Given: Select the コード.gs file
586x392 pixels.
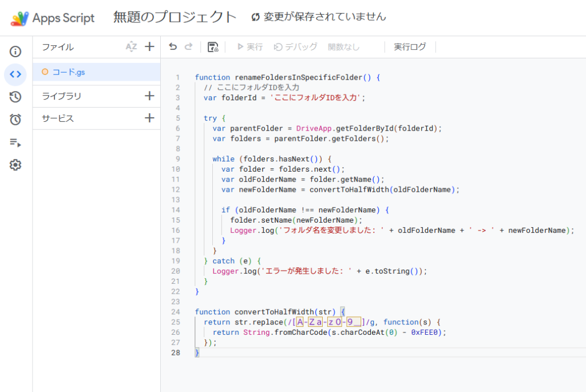Looking at the screenshot, I should coord(96,72).
